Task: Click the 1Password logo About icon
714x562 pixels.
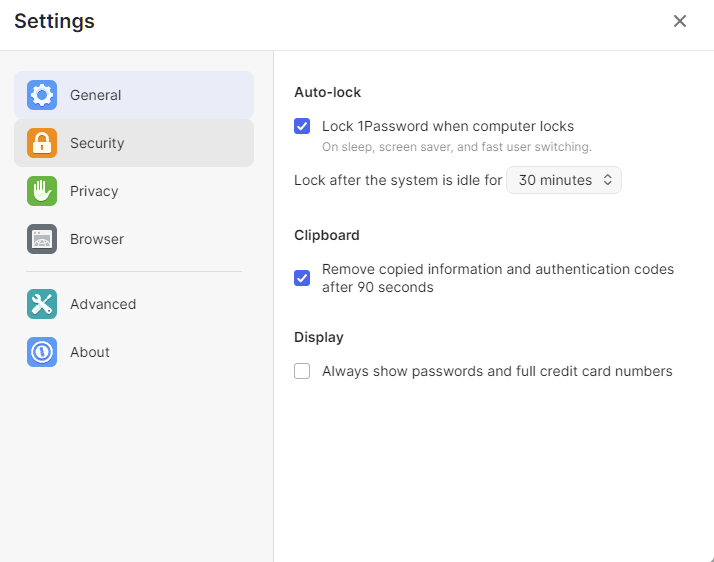Action: click(x=42, y=352)
